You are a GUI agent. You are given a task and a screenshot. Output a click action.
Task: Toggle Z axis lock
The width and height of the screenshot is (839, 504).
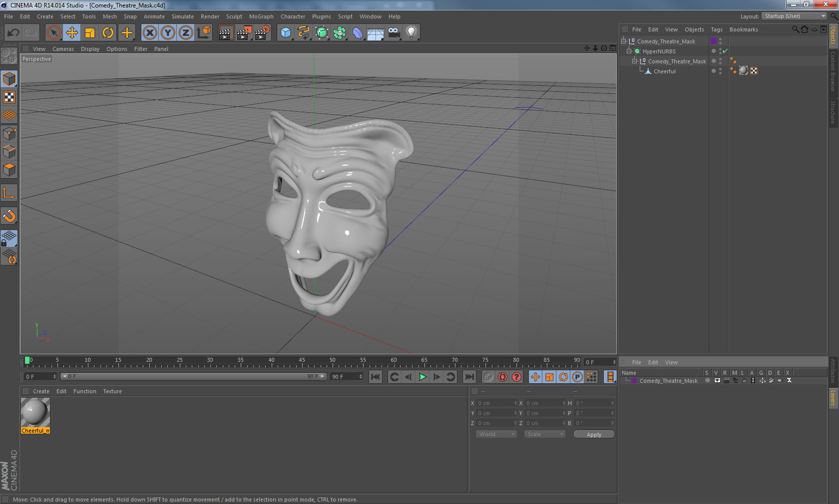(x=186, y=33)
